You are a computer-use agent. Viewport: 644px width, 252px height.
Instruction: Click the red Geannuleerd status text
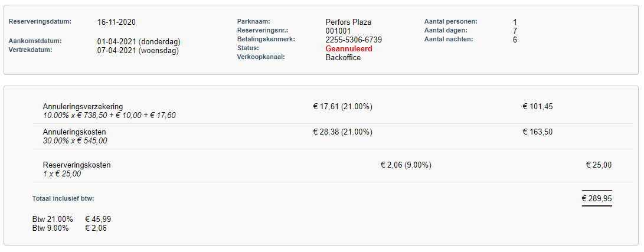coord(349,49)
